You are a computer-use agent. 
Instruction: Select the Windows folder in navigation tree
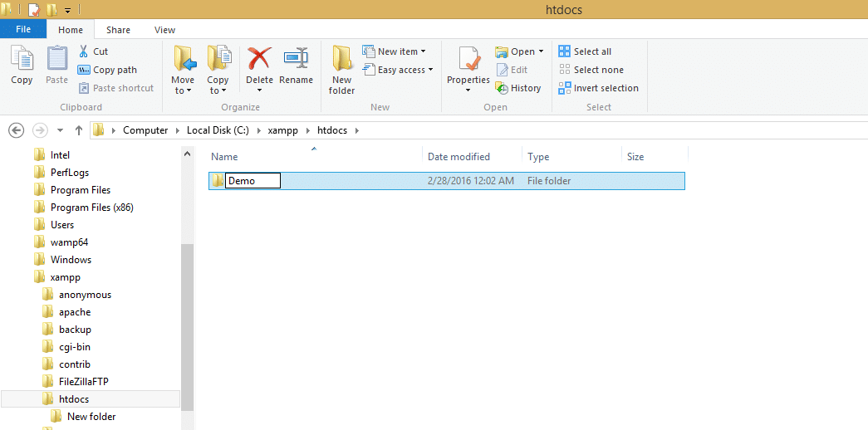click(71, 260)
